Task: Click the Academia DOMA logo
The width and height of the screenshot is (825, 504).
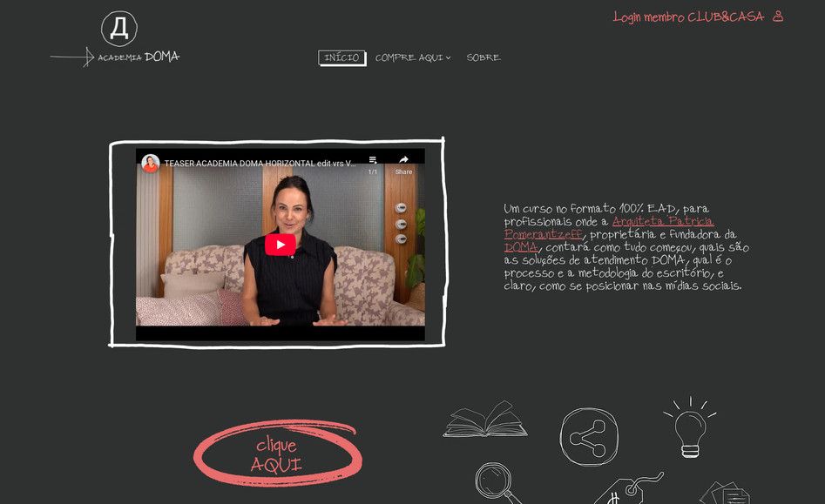Action: [x=119, y=39]
